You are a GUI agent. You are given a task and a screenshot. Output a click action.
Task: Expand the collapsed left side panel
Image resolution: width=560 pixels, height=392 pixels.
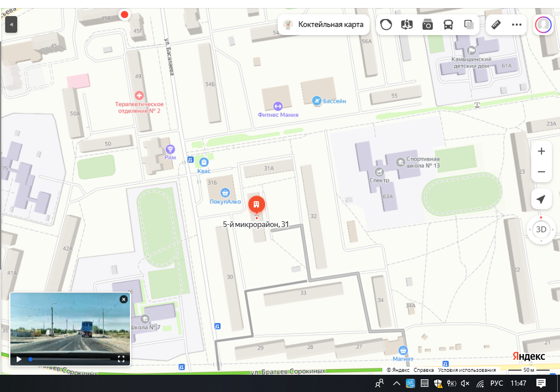point(11,25)
